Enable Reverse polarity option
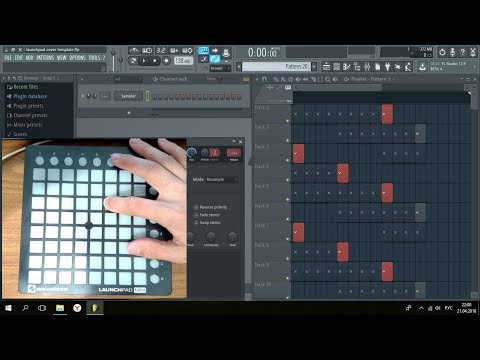Viewport: 480px width, 360px height. tap(211, 207)
